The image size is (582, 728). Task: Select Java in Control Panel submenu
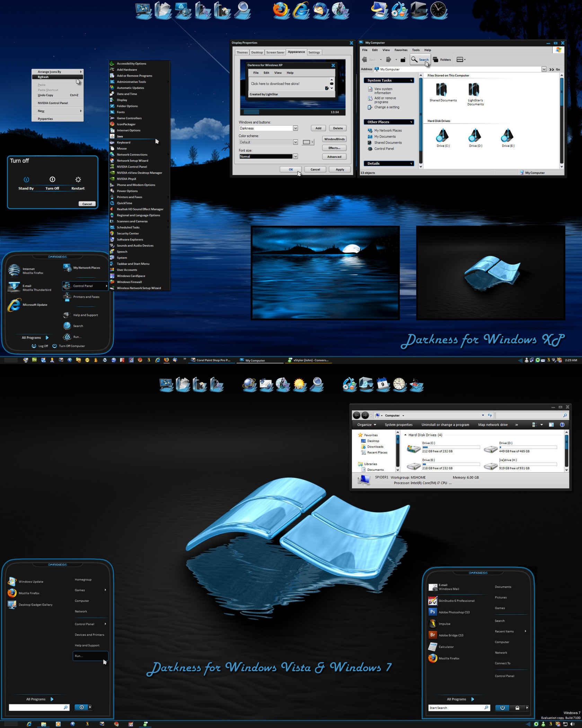click(x=139, y=136)
